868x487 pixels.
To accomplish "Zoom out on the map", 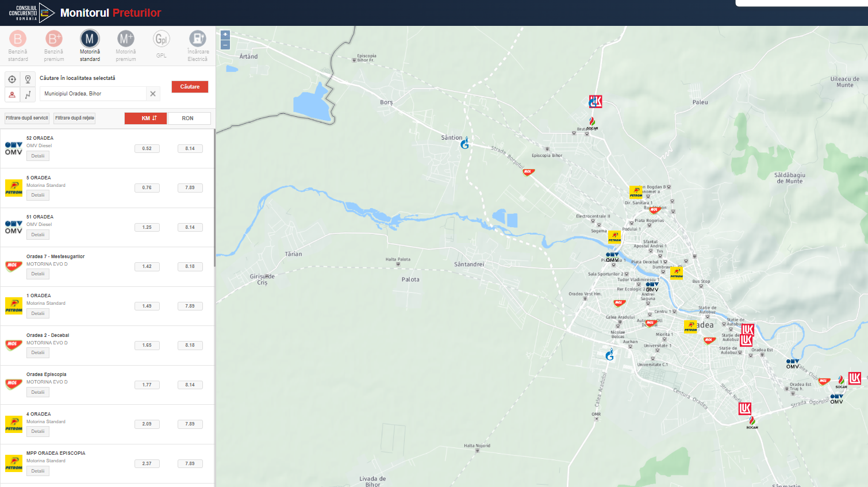I will pos(225,45).
